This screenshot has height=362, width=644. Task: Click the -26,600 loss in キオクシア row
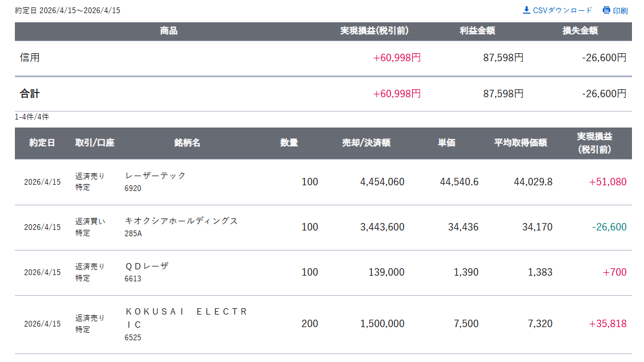click(609, 227)
